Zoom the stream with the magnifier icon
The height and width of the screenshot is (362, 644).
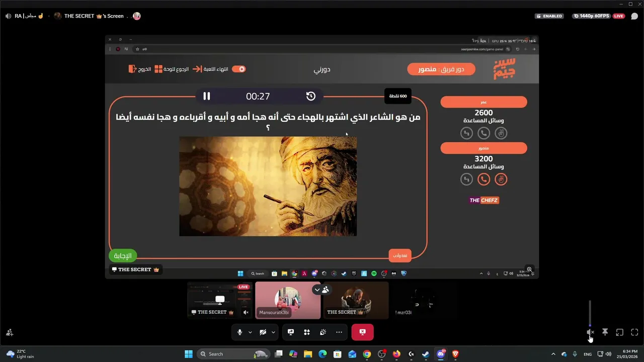coord(529,269)
